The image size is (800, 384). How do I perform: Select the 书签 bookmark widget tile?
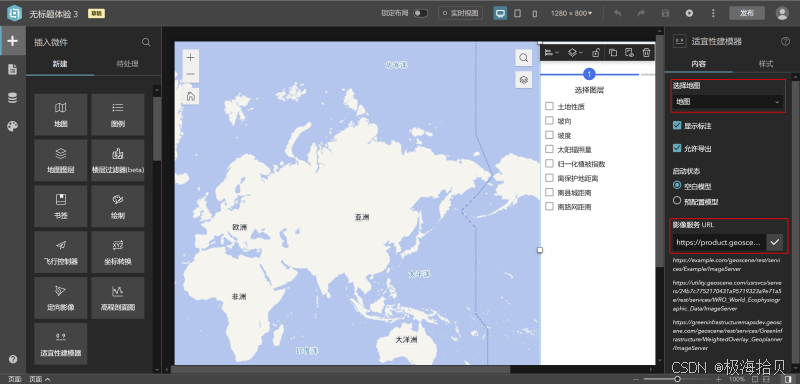coord(61,207)
